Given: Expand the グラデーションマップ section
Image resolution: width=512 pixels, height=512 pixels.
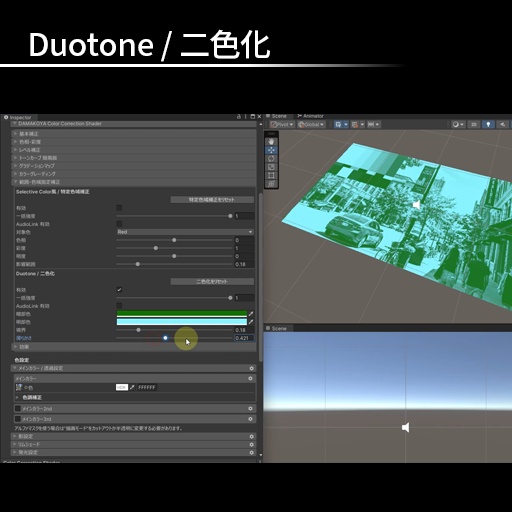Looking at the screenshot, I should [134, 166].
